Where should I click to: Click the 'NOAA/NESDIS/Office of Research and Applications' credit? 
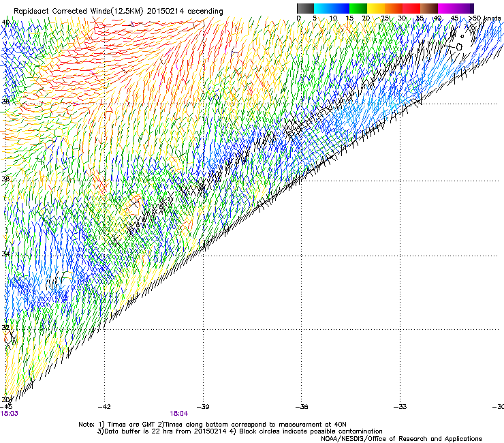click(x=401, y=439)
